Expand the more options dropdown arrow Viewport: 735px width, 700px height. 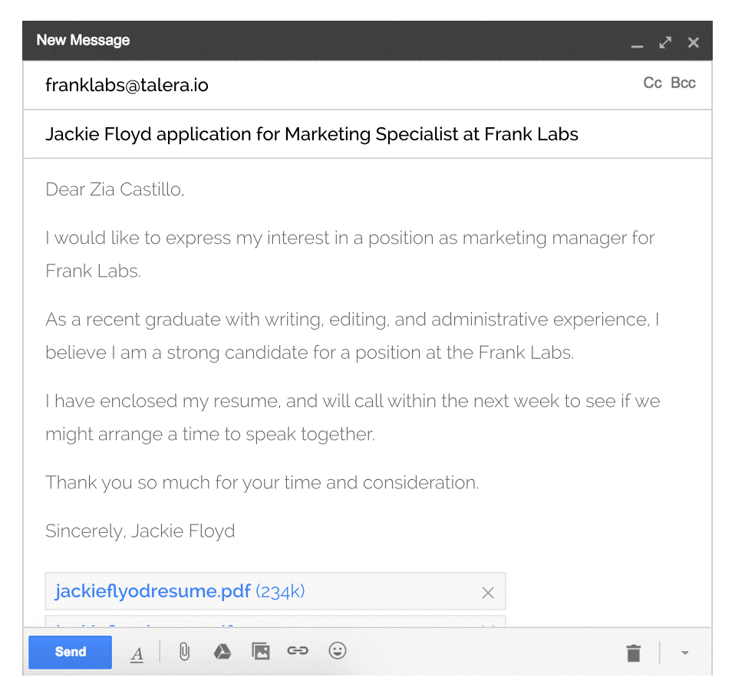coord(685,653)
